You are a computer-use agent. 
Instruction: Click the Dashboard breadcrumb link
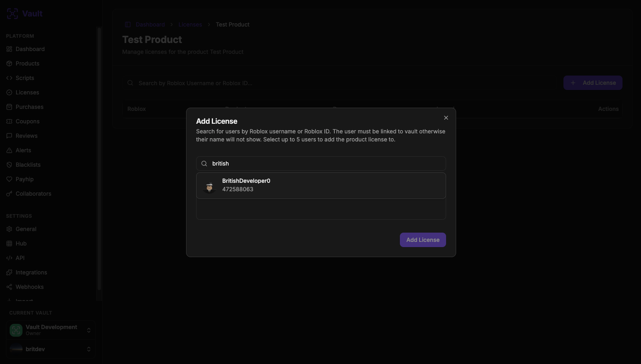coord(150,25)
